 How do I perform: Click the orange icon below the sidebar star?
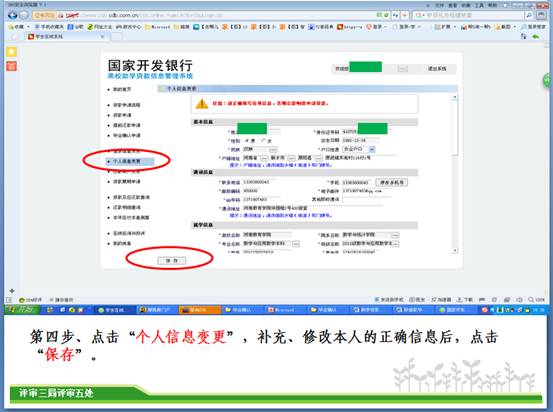coord(11,66)
